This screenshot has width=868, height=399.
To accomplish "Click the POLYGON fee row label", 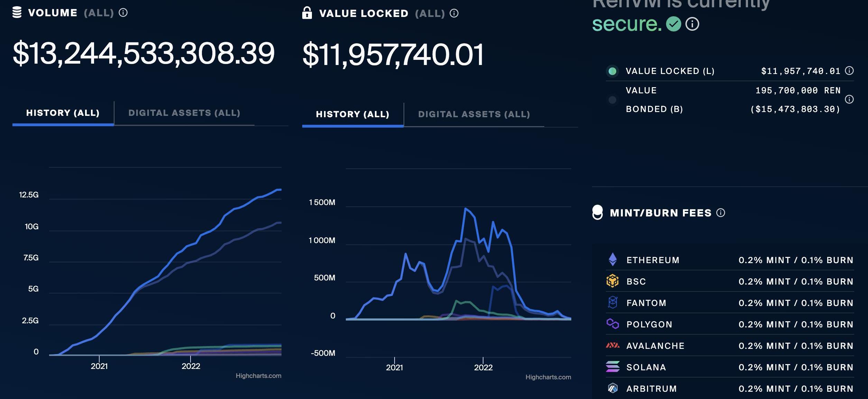I will pos(649,324).
